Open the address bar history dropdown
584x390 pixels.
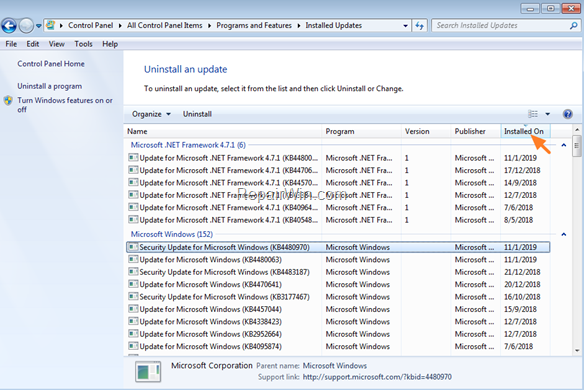pyautogui.click(x=405, y=26)
